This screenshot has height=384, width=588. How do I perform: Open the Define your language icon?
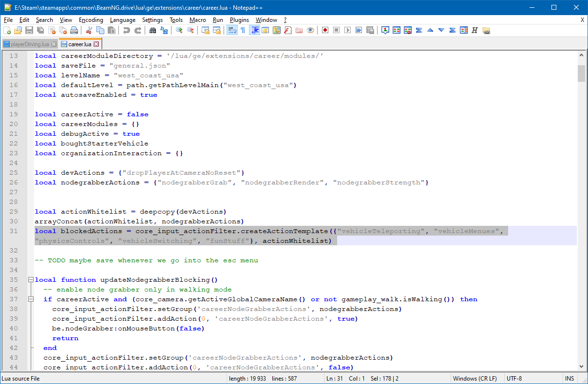tap(266, 30)
